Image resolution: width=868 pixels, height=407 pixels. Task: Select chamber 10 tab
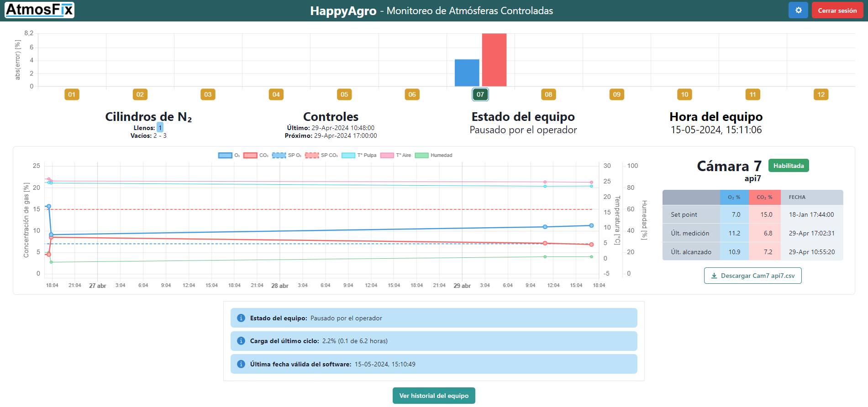[x=684, y=94]
